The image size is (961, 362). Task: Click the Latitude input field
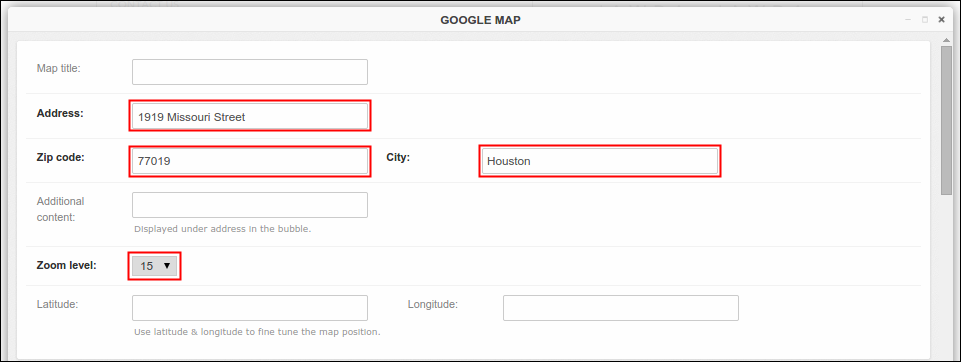point(249,307)
